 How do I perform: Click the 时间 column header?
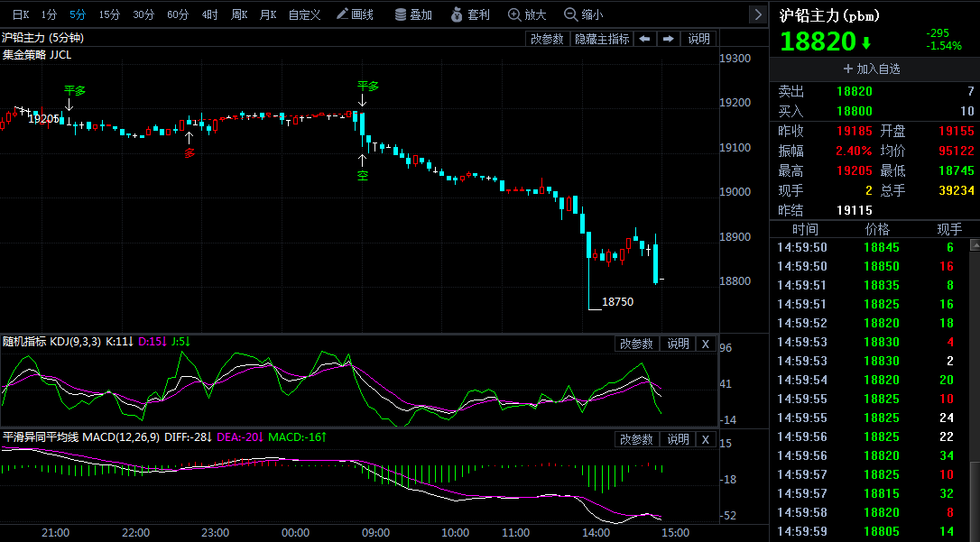tap(805, 229)
